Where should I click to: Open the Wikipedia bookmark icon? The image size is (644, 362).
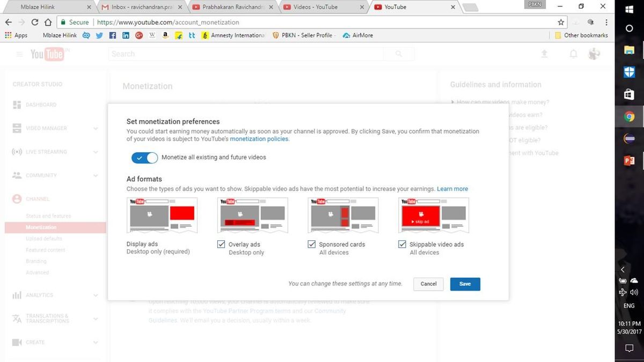(152, 35)
